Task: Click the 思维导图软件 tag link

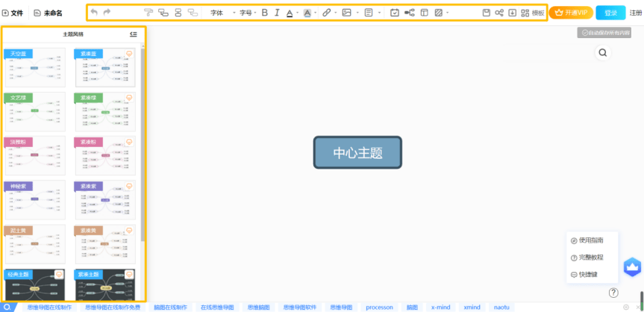Action: pyautogui.click(x=300, y=307)
